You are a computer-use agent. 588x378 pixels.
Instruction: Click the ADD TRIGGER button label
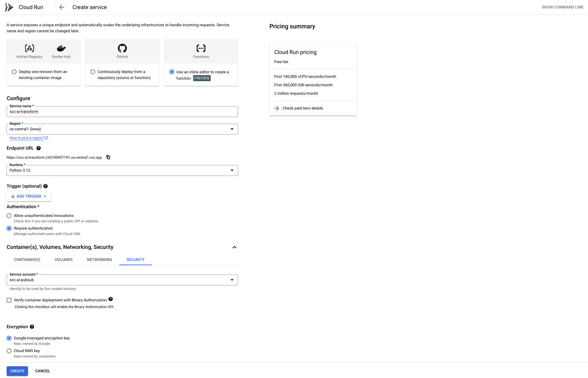pyautogui.click(x=29, y=196)
